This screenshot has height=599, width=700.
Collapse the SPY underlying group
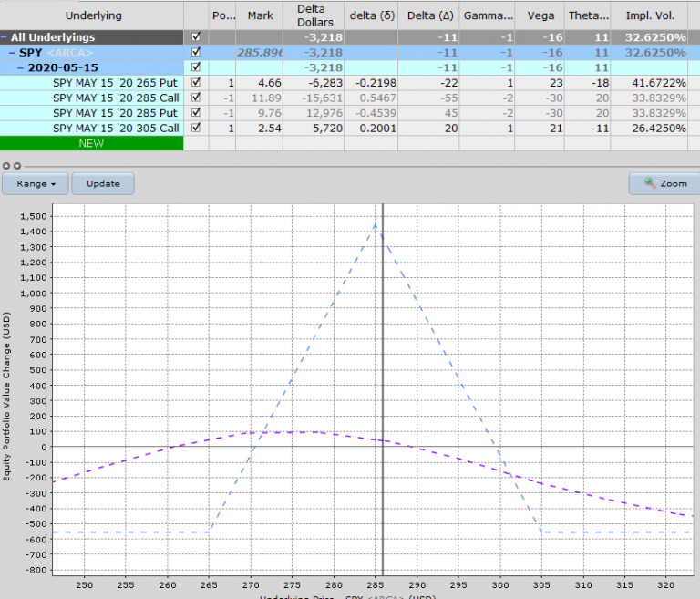click(13, 53)
